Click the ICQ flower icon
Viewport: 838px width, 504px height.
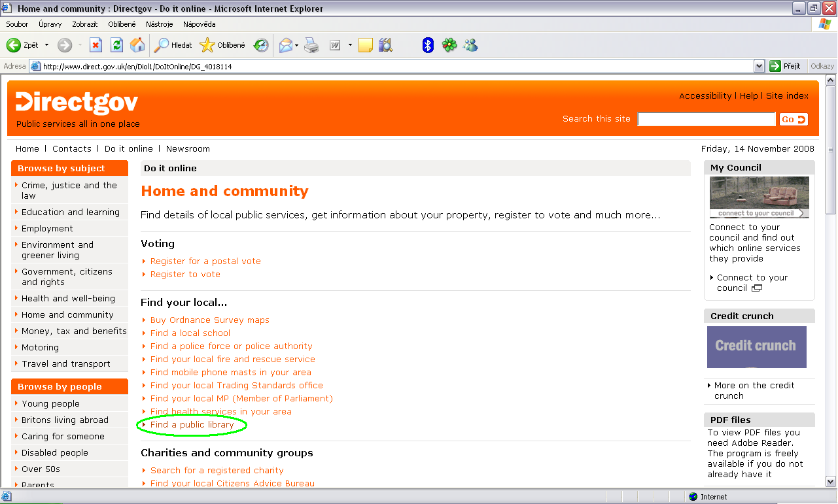[x=449, y=45]
